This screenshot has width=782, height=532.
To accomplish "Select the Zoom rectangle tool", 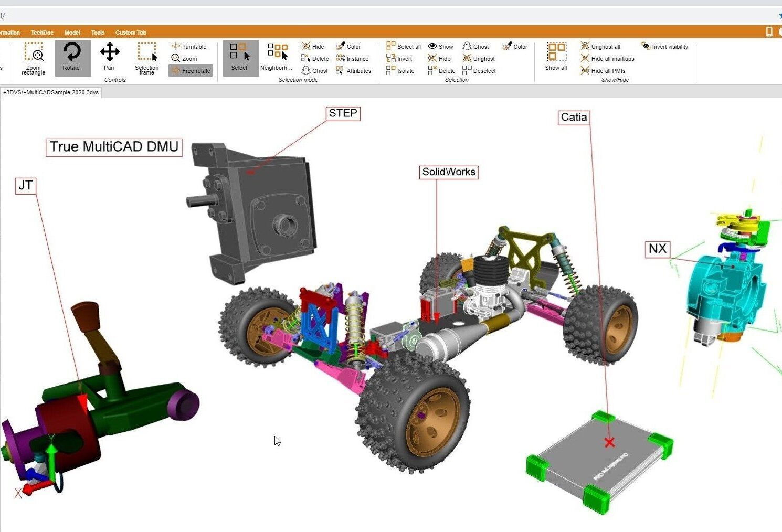I will coord(34,58).
